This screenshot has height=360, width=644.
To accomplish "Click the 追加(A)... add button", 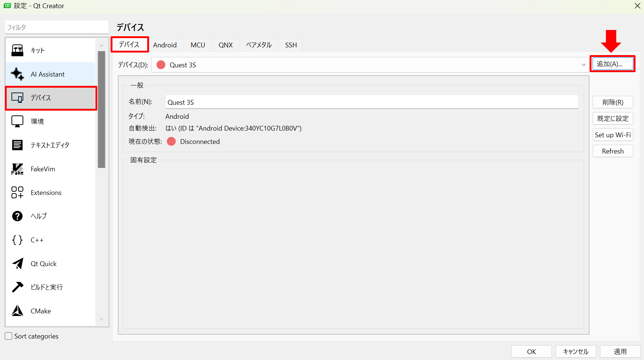I will coord(612,64).
